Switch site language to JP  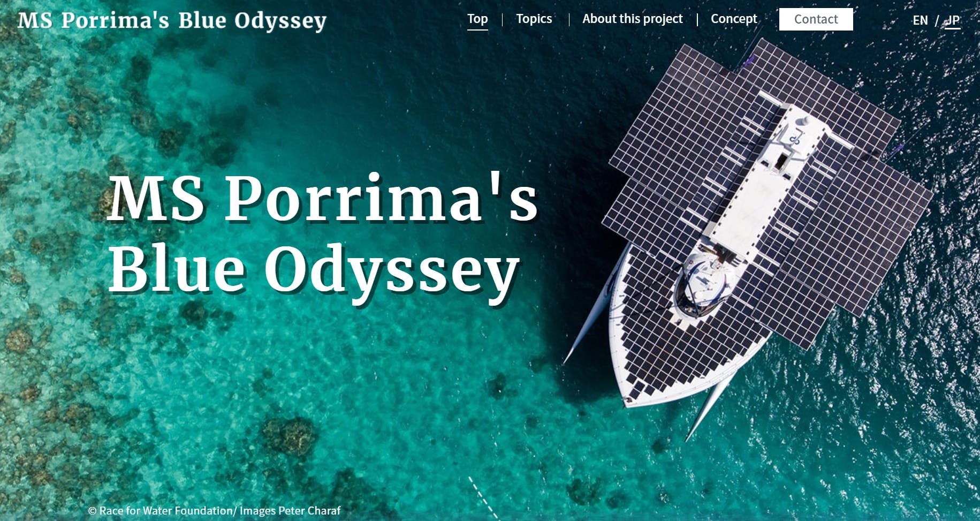click(953, 20)
